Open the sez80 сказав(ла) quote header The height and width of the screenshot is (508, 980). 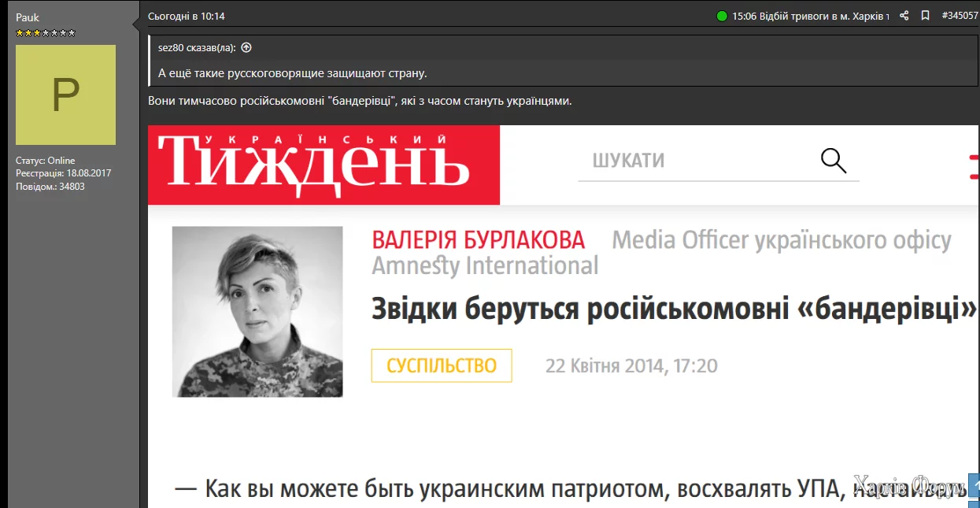coord(198,47)
